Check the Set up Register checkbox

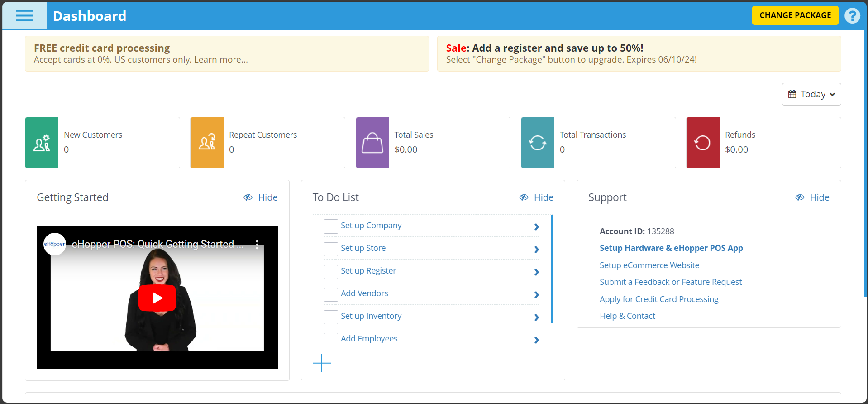331,271
